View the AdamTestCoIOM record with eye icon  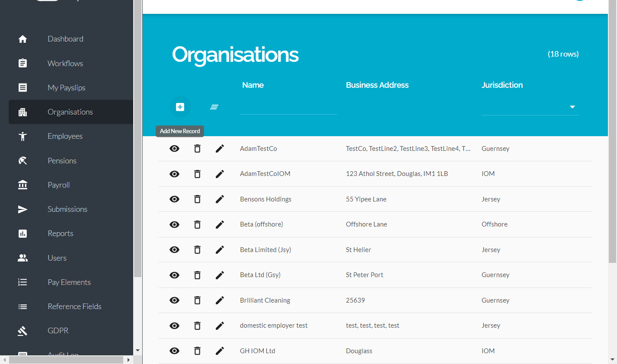point(174,174)
